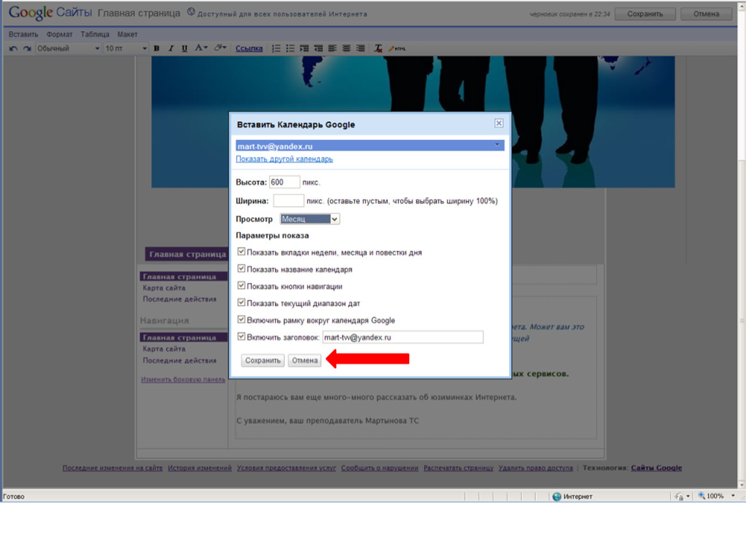Click the Google Sites logo
Viewport: 746px width, 560px height.
[50, 13]
